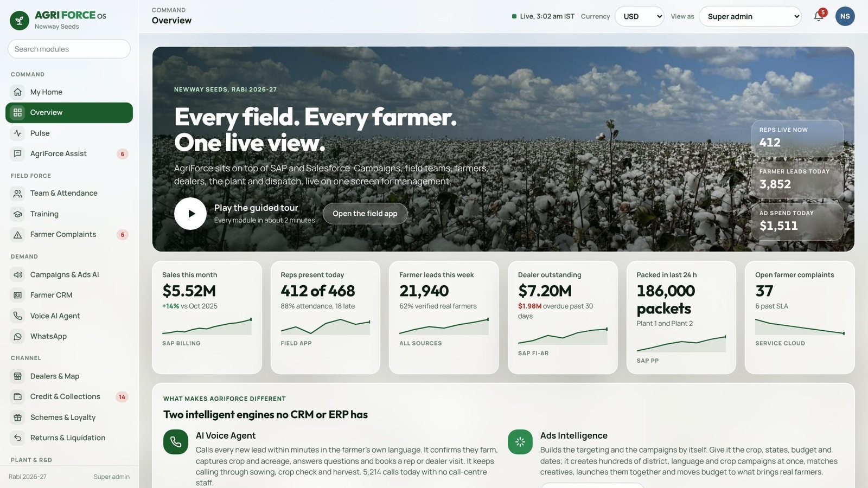Image resolution: width=868 pixels, height=488 pixels.
Task: Select Overview in the sidebar
Action: point(69,113)
